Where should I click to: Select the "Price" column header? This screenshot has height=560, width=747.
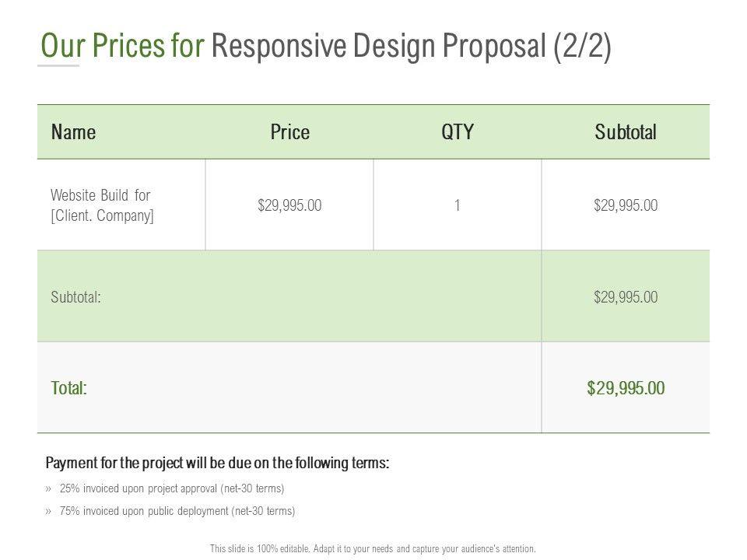pyautogui.click(x=289, y=132)
